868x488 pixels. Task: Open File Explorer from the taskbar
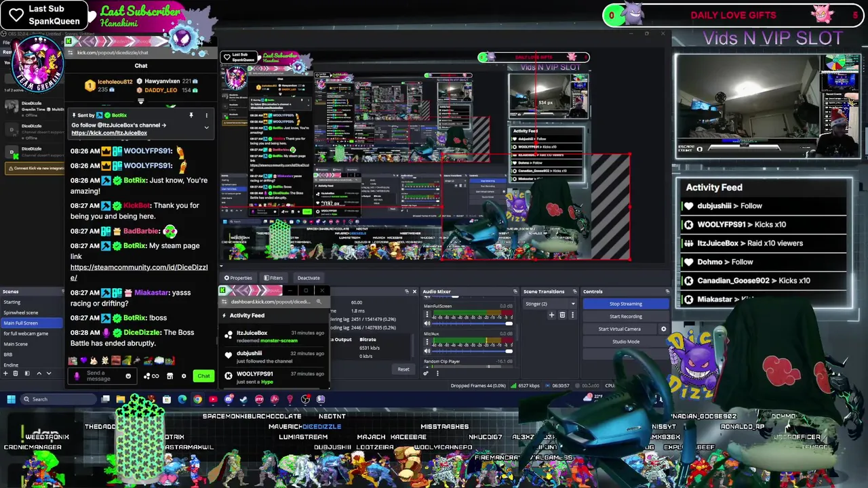click(121, 399)
